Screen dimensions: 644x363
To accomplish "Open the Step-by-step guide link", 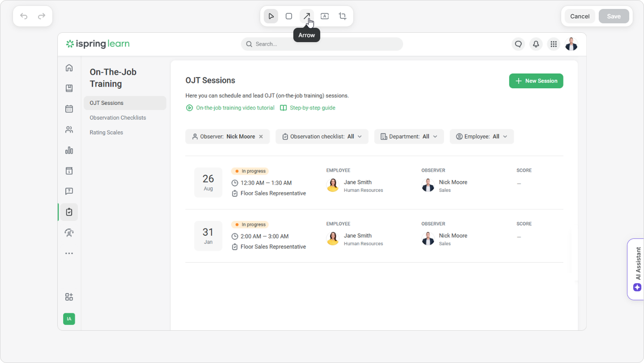I will click(x=312, y=108).
